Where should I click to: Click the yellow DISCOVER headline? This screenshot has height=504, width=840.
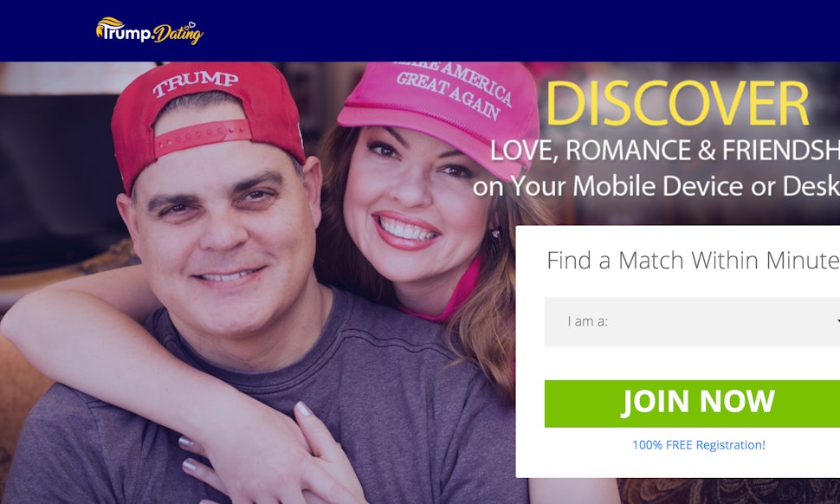pos(676,104)
